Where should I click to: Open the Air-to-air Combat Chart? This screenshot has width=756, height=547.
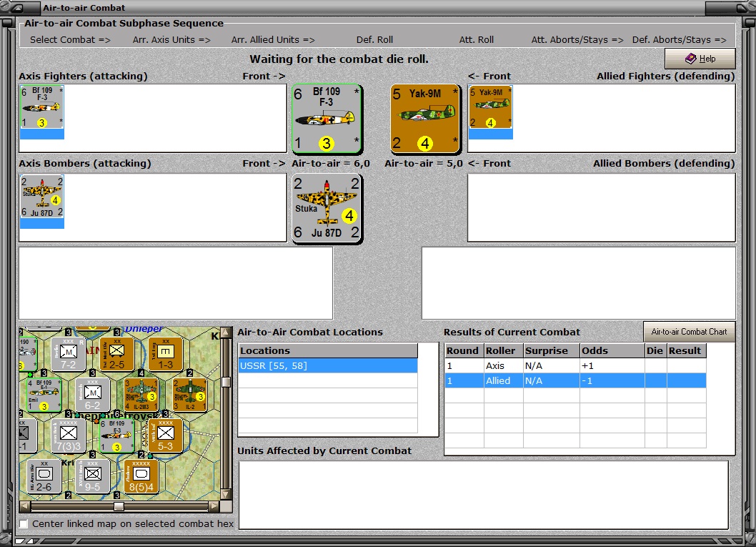pos(689,331)
